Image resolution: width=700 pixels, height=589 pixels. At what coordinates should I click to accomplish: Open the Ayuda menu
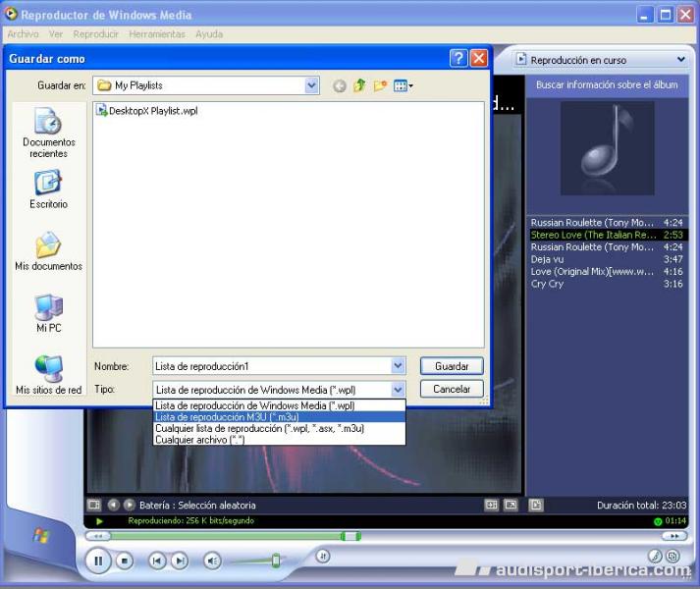pos(209,34)
